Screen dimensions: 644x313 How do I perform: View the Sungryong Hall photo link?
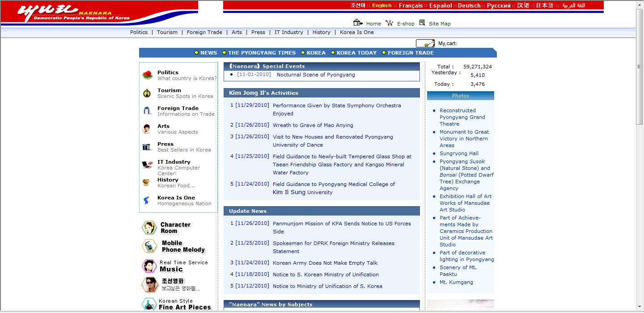[459, 153]
